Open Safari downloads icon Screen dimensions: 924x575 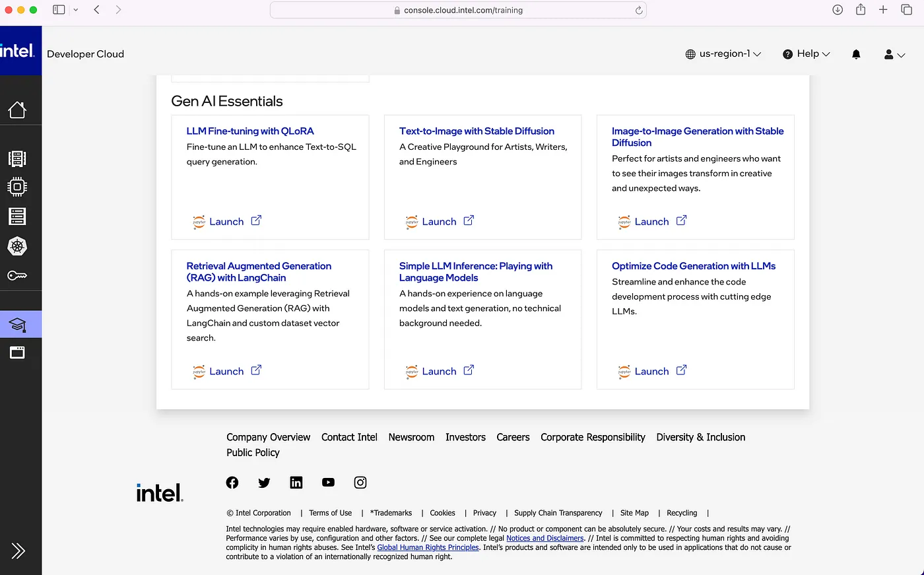[x=838, y=9]
